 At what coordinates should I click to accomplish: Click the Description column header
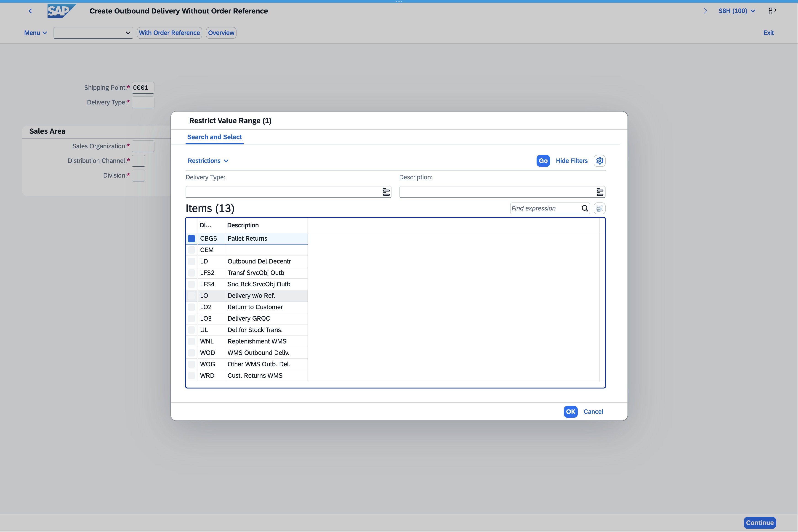coord(266,225)
